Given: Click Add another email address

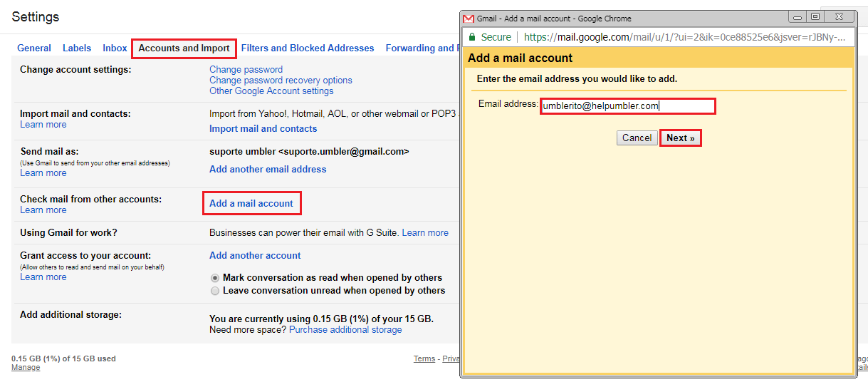Looking at the screenshot, I should click(x=268, y=170).
